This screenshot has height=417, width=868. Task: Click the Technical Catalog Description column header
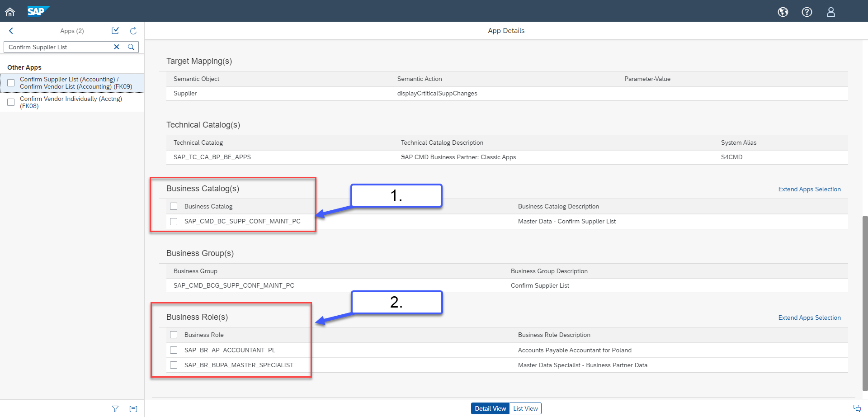(442, 142)
